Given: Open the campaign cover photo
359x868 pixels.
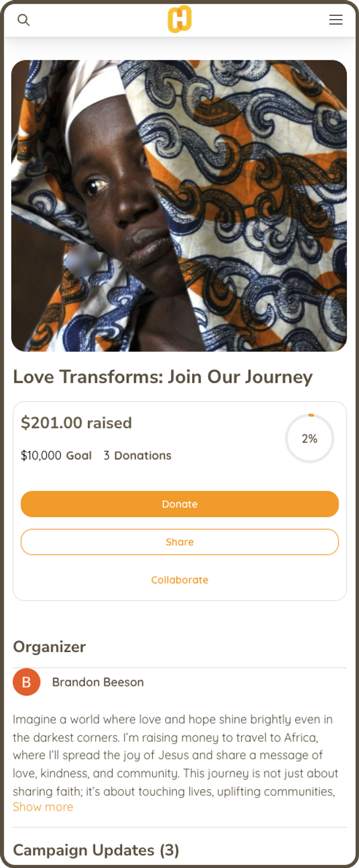Looking at the screenshot, I should 179,206.
